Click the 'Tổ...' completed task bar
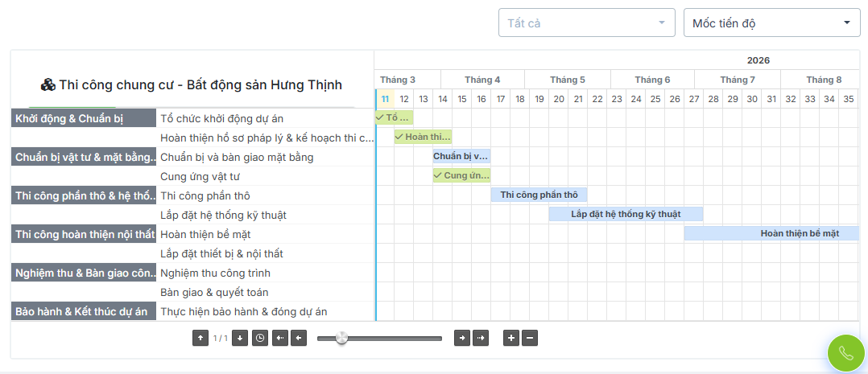The height and width of the screenshot is (374, 868). [x=395, y=117]
